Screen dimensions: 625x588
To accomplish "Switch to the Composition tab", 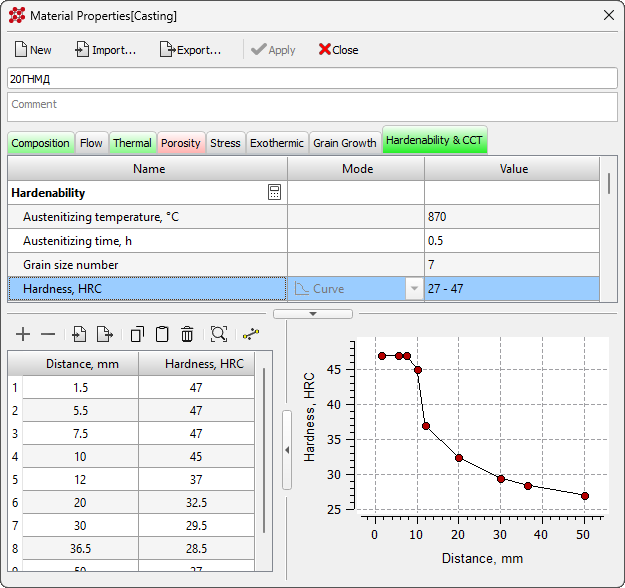I will coord(41,143).
